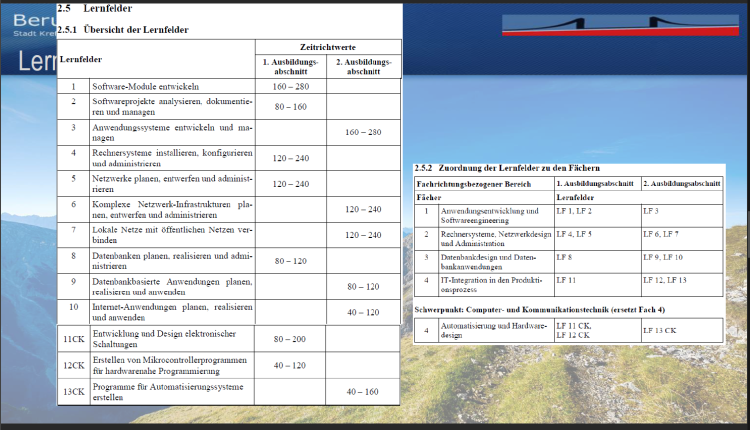Select the value "40 – 160"
This screenshot has height=430, width=750.
click(363, 392)
